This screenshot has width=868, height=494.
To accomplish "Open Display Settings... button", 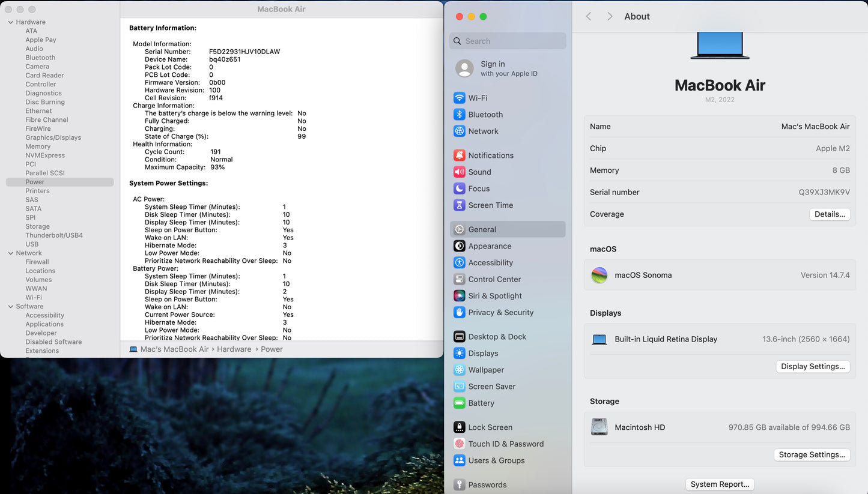I will [x=813, y=367].
